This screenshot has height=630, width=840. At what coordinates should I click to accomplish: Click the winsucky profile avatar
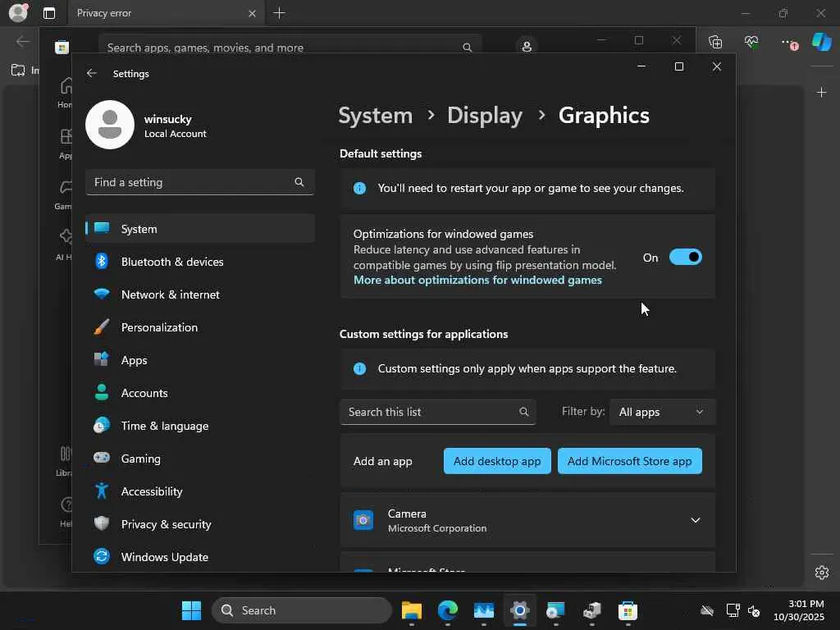(x=110, y=125)
